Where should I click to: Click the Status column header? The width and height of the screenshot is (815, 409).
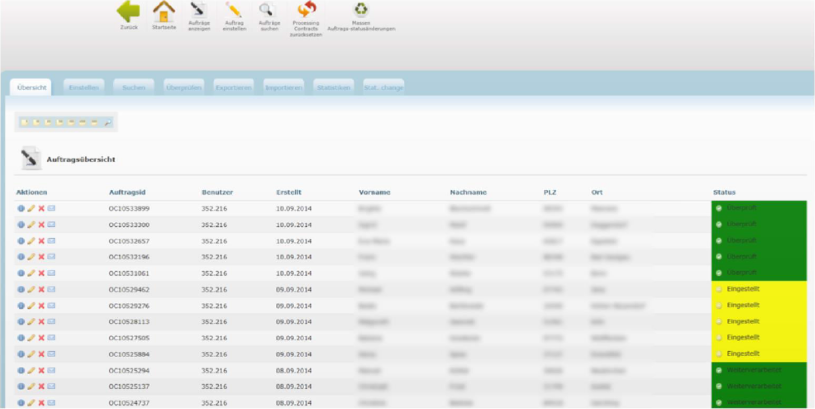(725, 191)
